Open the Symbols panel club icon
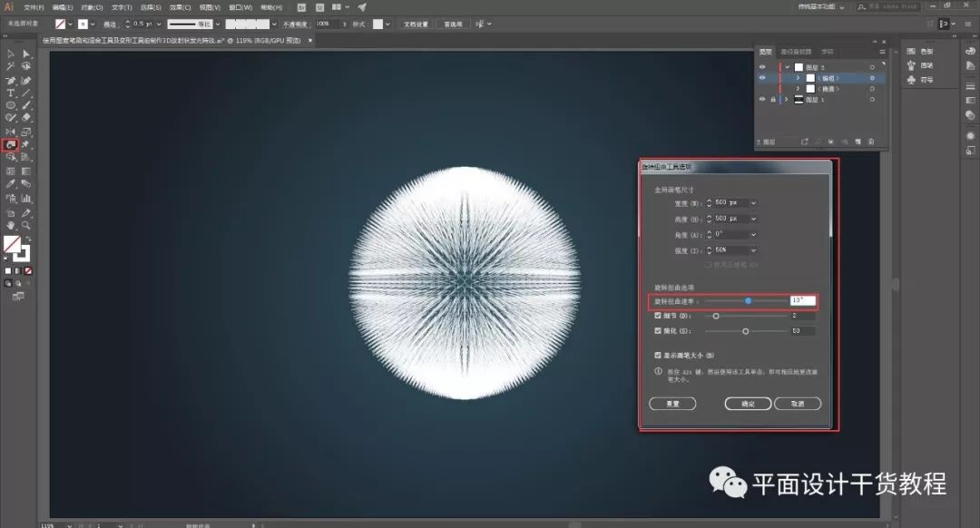This screenshot has width=980, height=528. pos(911,80)
